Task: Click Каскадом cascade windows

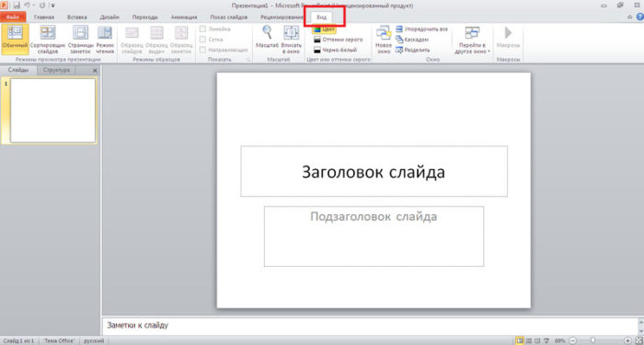Action: (x=412, y=40)
